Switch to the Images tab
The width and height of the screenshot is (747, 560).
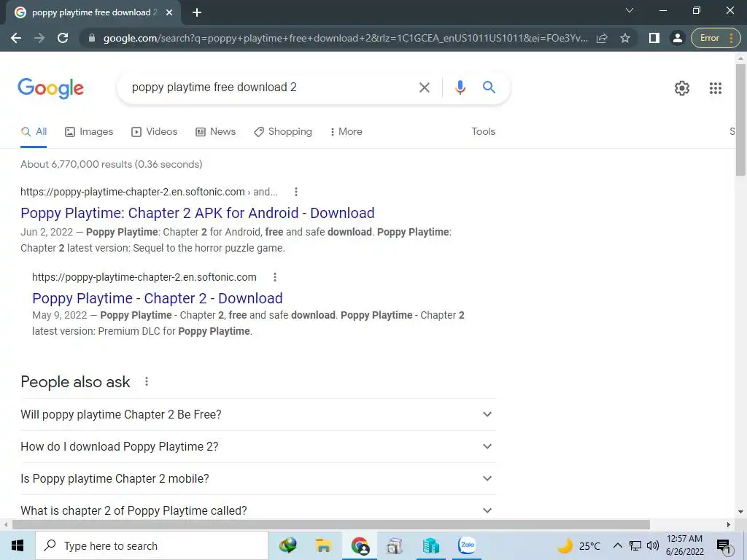point(89,131)
